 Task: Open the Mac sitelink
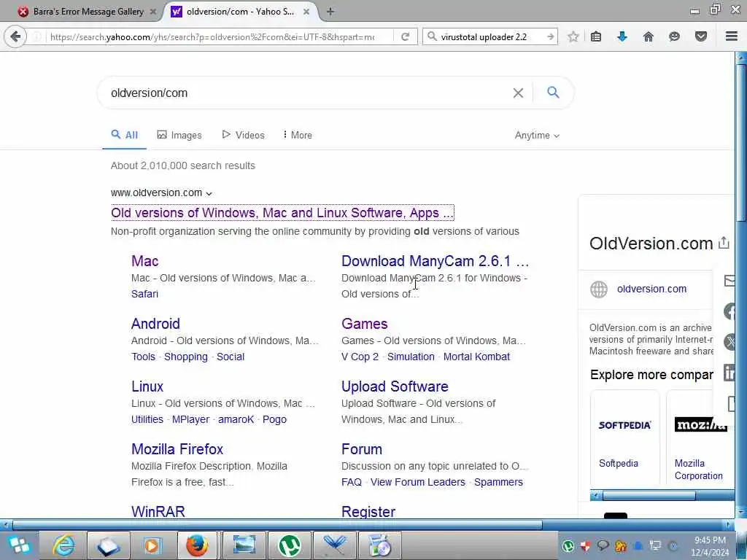[x=145, y=261]
